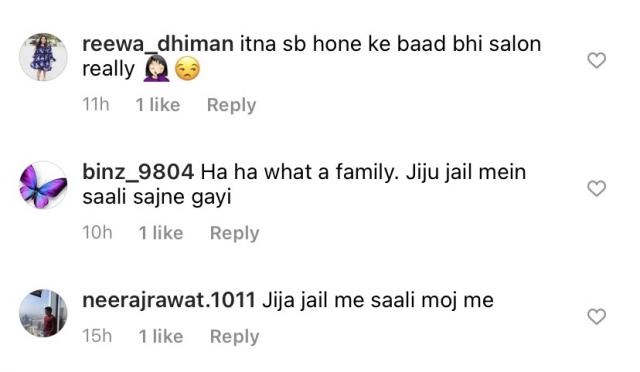
Task: Select the 11h timestamp
Action: tap(96, 105)
